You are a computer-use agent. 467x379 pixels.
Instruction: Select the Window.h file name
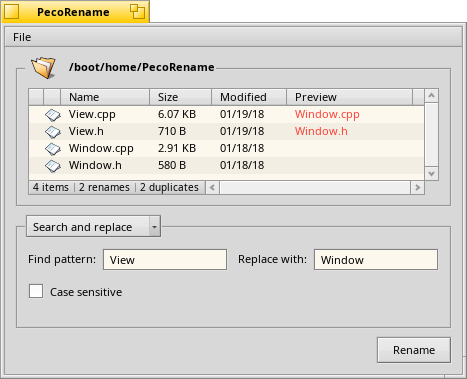(x=95, y=165)
